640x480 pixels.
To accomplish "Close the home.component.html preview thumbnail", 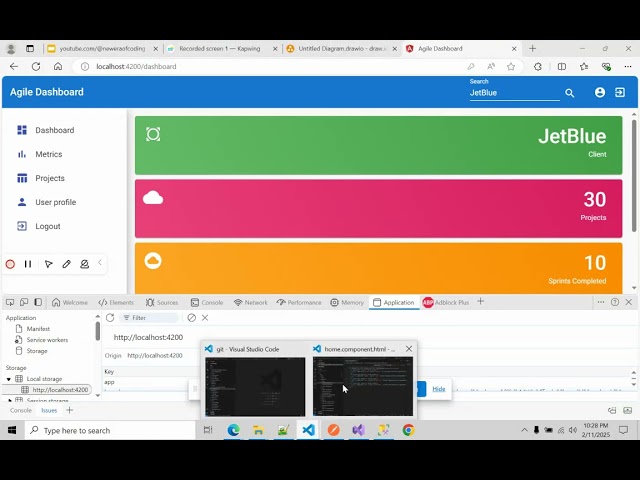I will (409, 349).
